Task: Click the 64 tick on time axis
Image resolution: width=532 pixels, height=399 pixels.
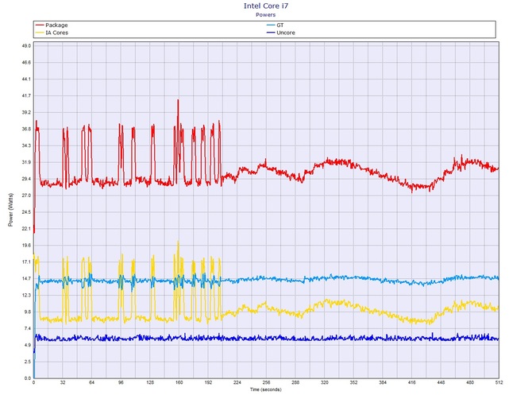Action: (x=92, y=382)
